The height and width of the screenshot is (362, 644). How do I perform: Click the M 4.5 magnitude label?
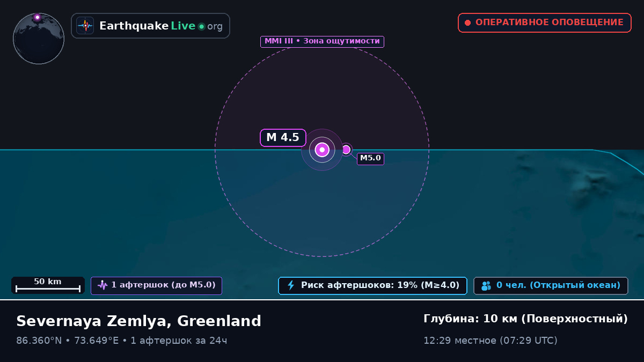(283, 138)
